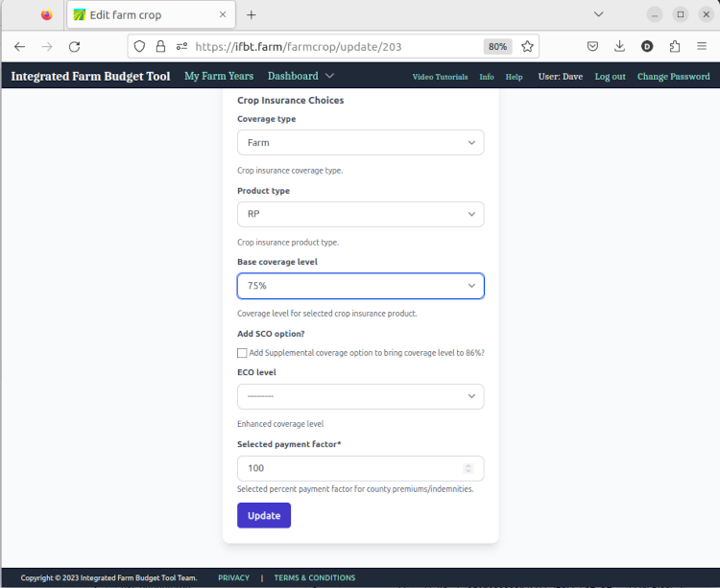The width and height of the screenshot is (720, 588).
Task: Open Base coverage level dropdown showing 75%
Action: (360, 286)
